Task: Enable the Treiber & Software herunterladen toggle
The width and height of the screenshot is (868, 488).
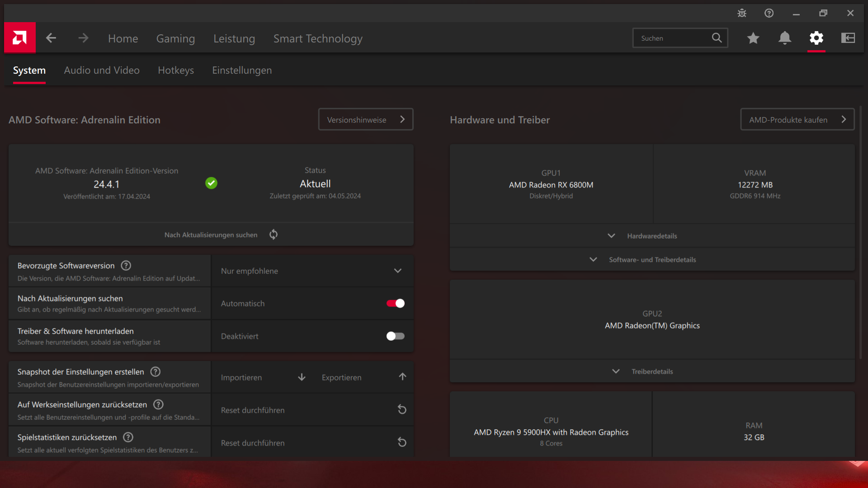Action: [396, 336]
